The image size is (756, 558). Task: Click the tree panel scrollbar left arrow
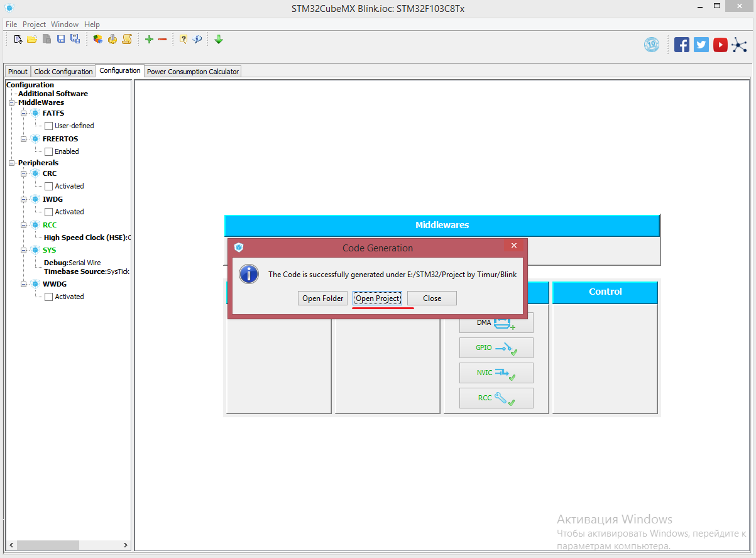click(x=11, y=545)
